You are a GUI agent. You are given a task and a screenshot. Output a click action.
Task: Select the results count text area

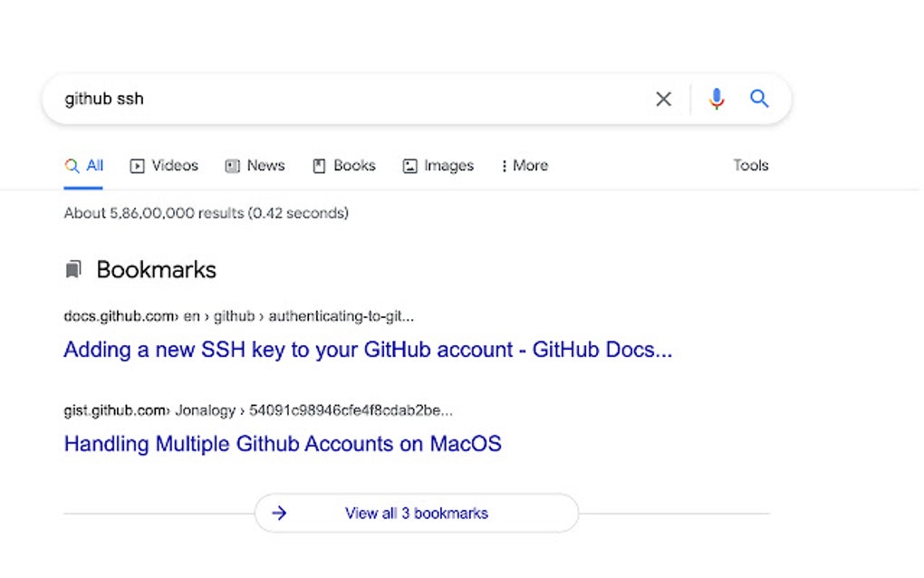coord(206,213)
